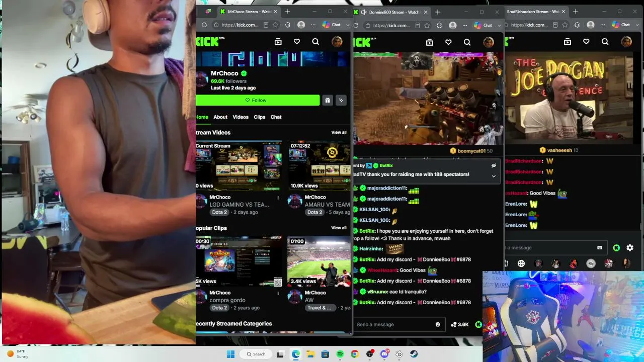Screen dimensions: 644x362
Task: Open the following heart icon in MrChoco window
Action: 297,42
